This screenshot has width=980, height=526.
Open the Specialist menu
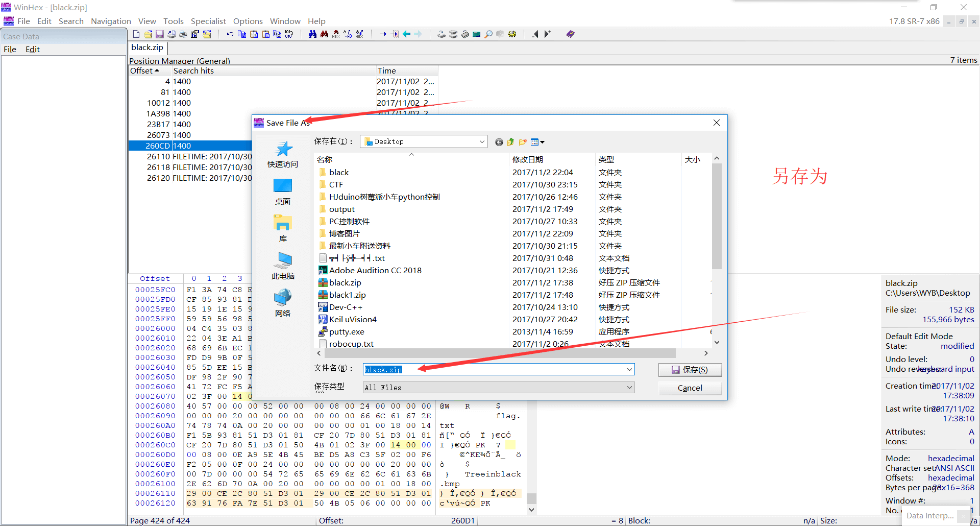(x=208, y=21)
